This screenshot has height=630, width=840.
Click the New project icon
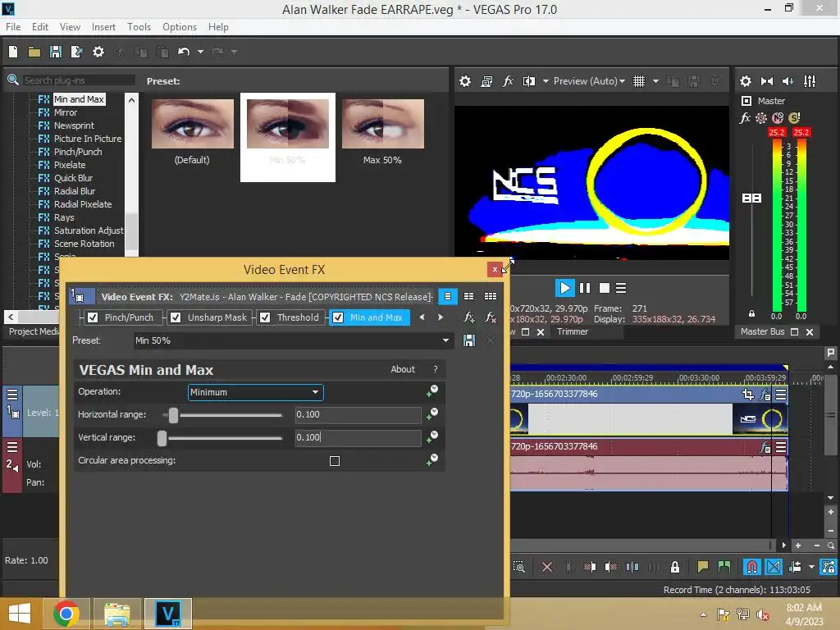coord(13,52)
